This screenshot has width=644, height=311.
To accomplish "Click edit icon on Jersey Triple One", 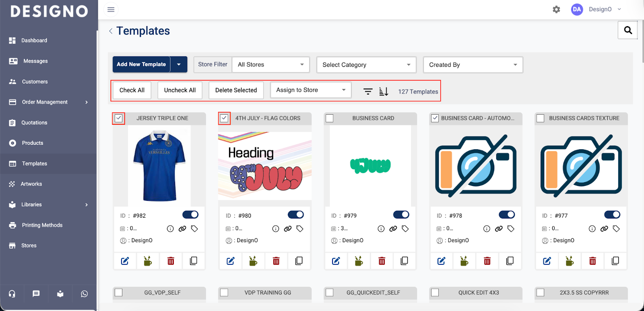I will [125, 261].
